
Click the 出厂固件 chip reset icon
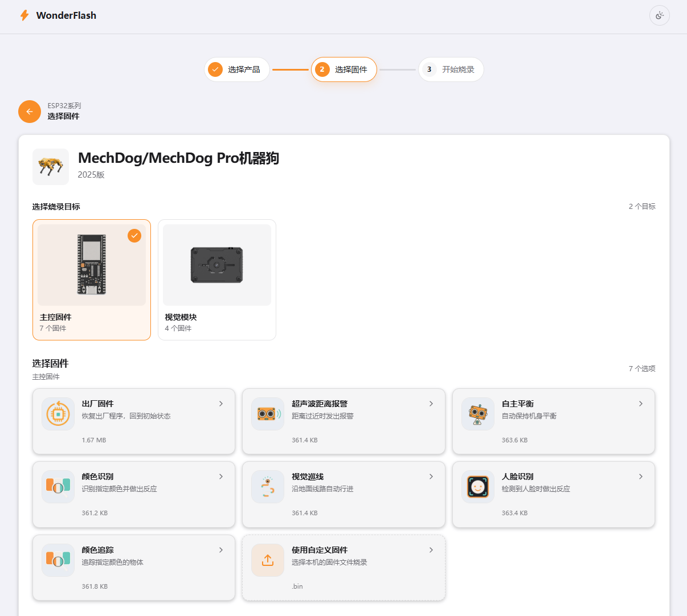[x=58, y=414]
